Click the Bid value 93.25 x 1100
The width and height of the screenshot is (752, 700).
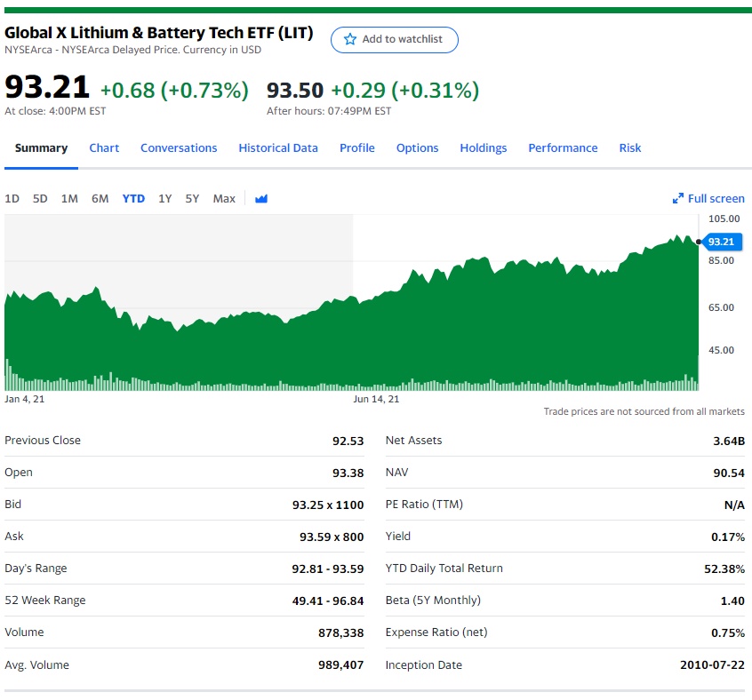328,505
